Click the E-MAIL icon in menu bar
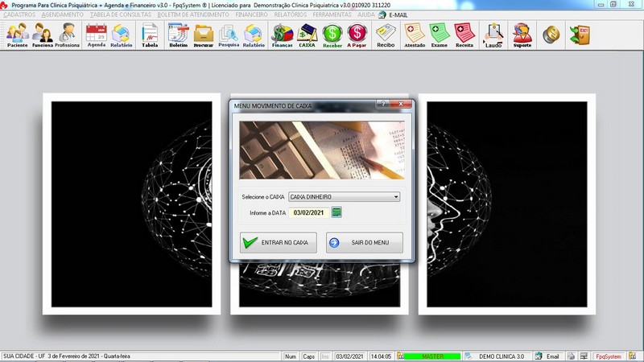The height and width of the screenshot is (362, 644). click(382, 14)
